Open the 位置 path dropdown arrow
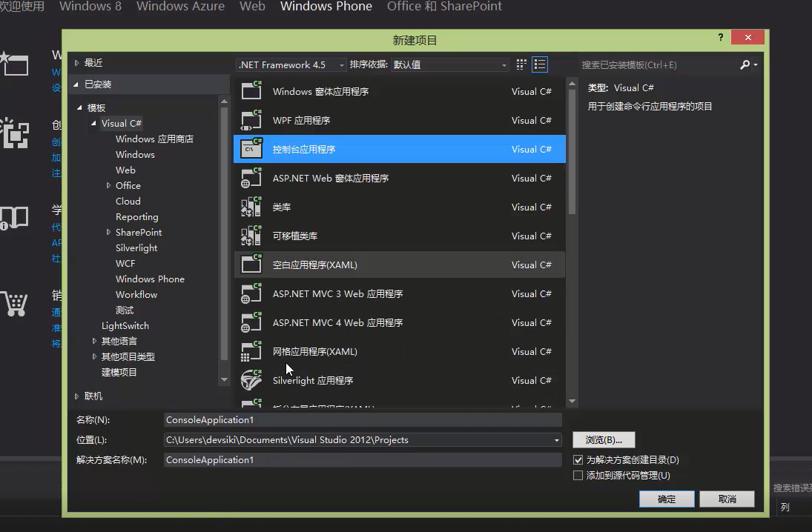The height and width of the screenshot is (532, 812). tap(557, 440)
